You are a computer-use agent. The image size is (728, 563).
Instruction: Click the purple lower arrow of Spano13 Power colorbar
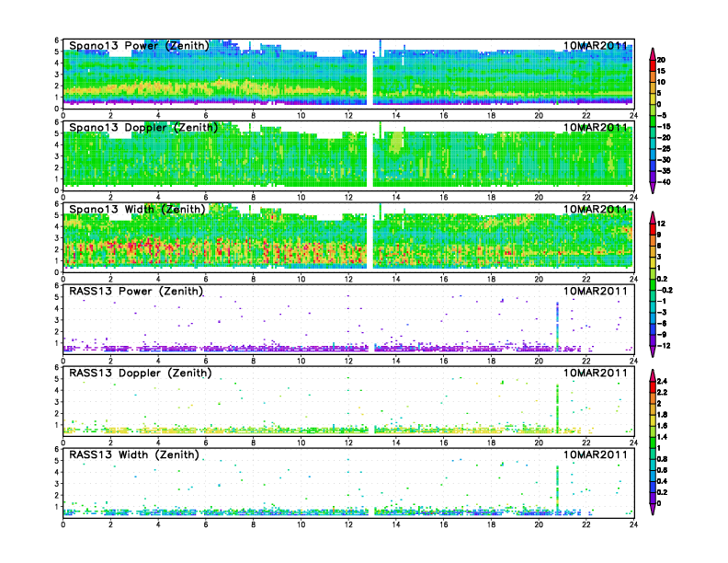point(653,188)
